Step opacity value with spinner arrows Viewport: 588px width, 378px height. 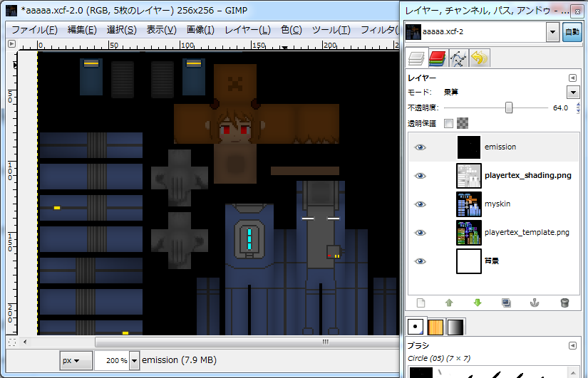pyautogui.click(x=578, y=108)
